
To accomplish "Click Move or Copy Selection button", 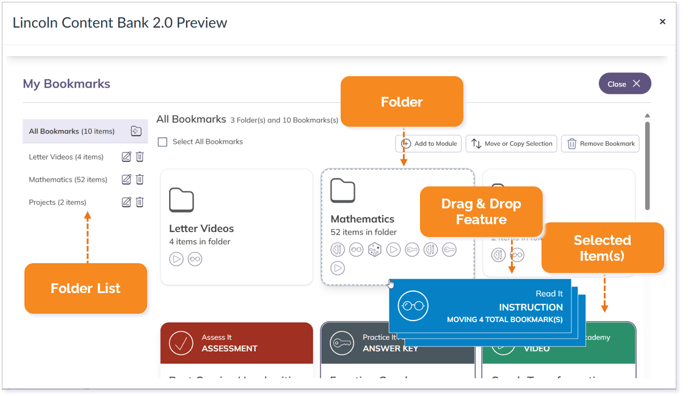I will [x=512, y=143].
